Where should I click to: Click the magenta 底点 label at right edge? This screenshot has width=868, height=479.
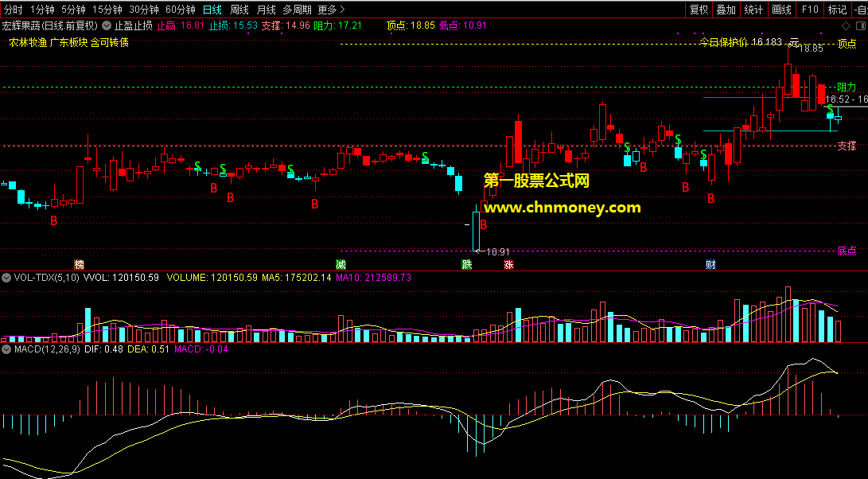[x=847, y=251]
